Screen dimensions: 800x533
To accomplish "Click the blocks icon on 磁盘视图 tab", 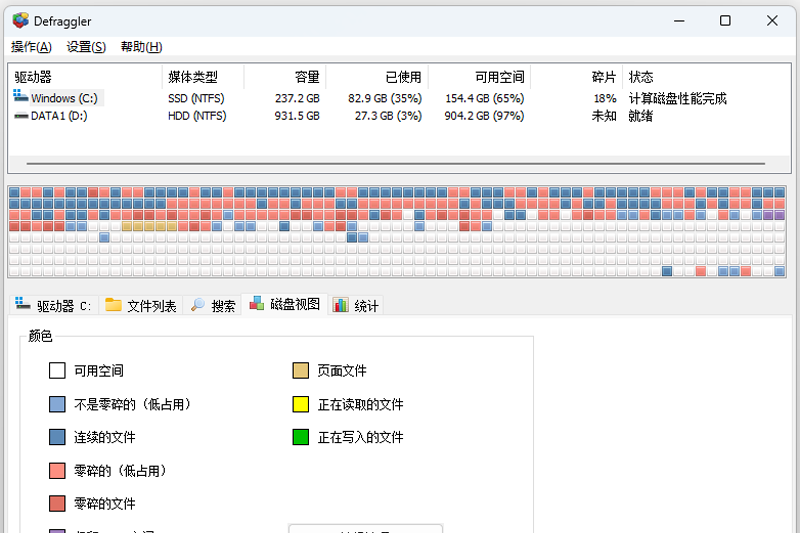I will point(257,303).
